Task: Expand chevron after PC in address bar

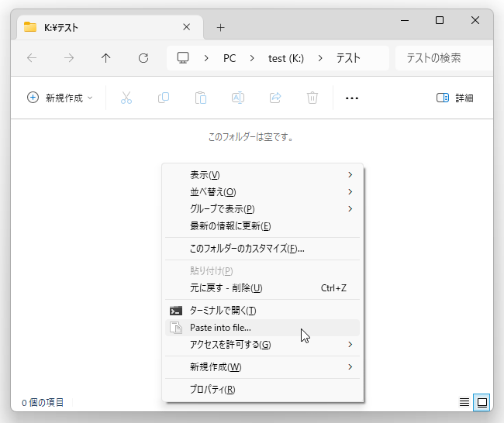Action: point(252,58)
